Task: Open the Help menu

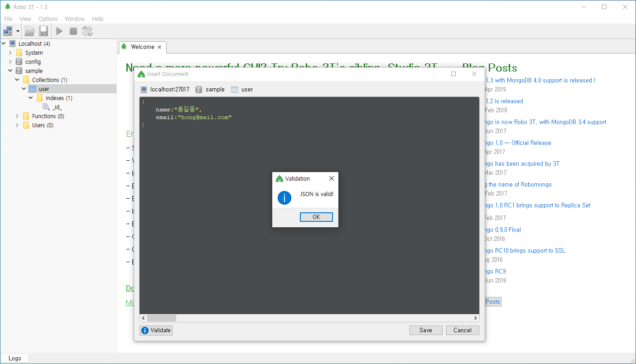Action: [97, 19]
